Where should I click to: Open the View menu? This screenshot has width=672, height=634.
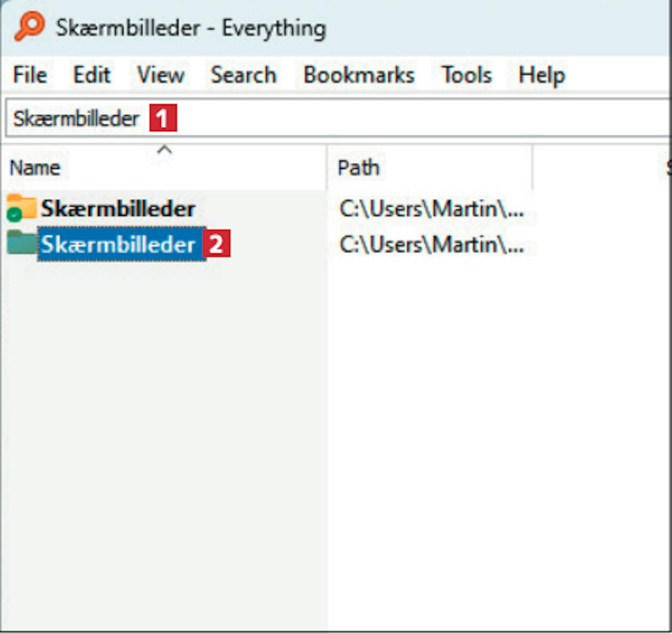click(161, 74)
